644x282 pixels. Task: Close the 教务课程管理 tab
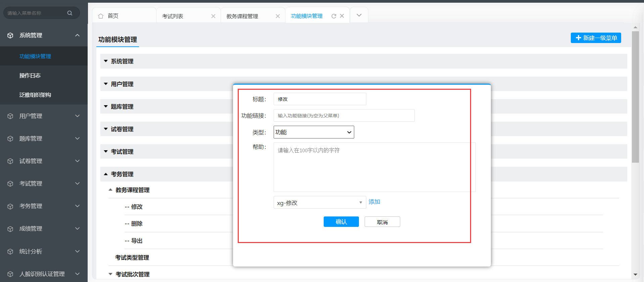click(278, 16)
